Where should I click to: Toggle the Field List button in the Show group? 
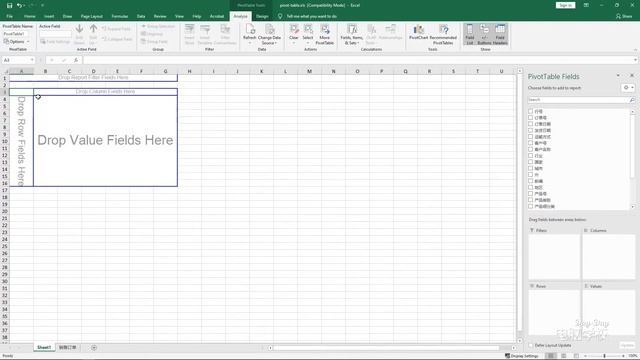tap(470, 34)
